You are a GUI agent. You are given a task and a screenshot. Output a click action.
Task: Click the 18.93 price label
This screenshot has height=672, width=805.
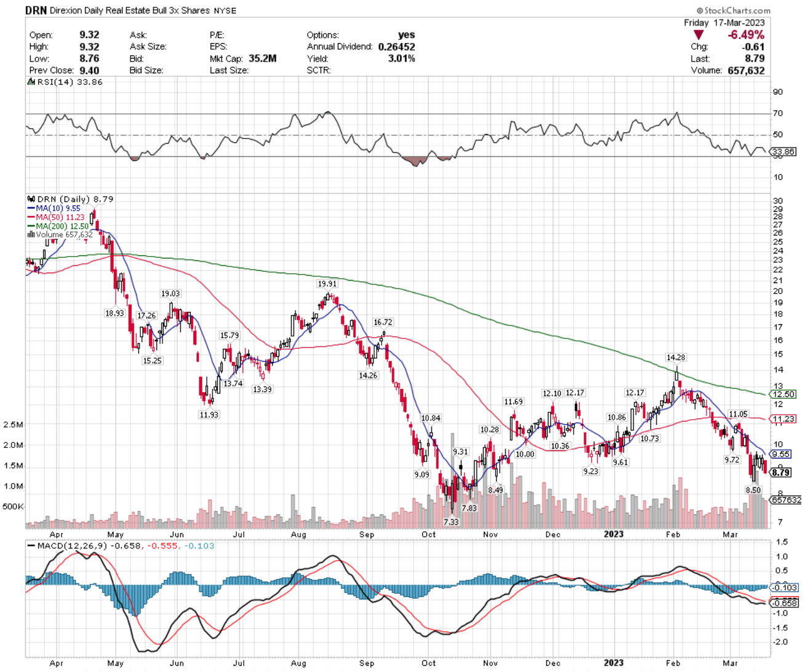114,313
